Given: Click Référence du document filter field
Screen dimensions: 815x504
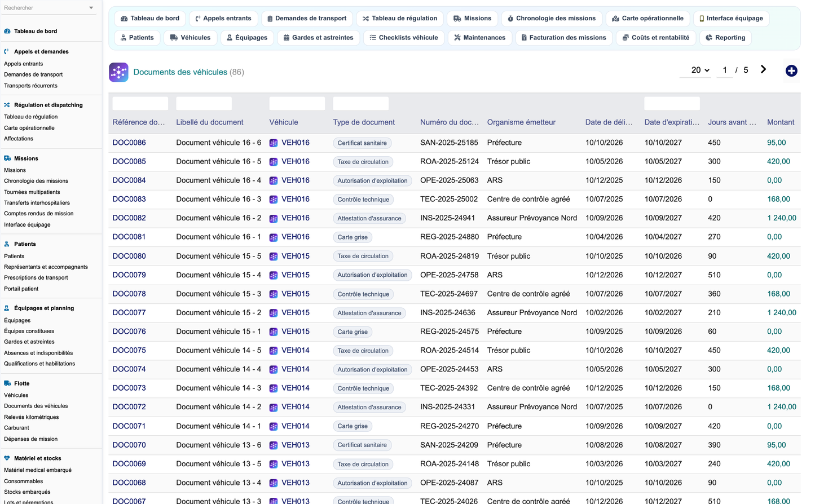Looking at the screenshot, I should pyautogui.click(x=140, y=104).
